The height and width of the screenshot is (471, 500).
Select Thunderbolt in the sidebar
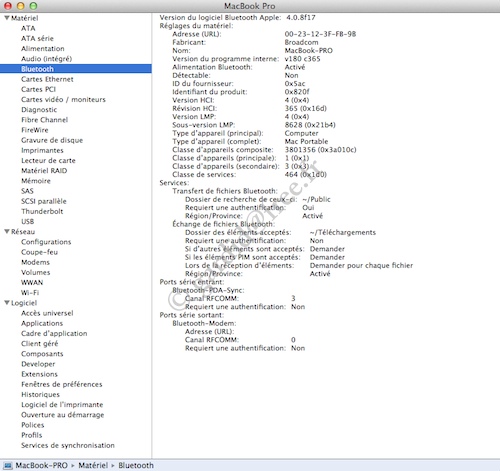click(x=42, y=211)
